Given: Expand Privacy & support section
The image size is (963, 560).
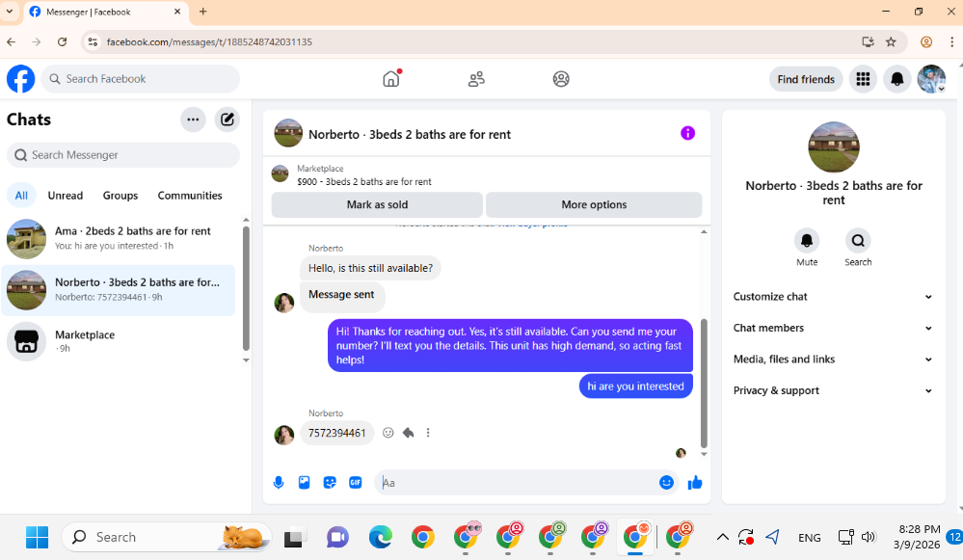Looking at the screenshot, I should [x=834, y=390].
